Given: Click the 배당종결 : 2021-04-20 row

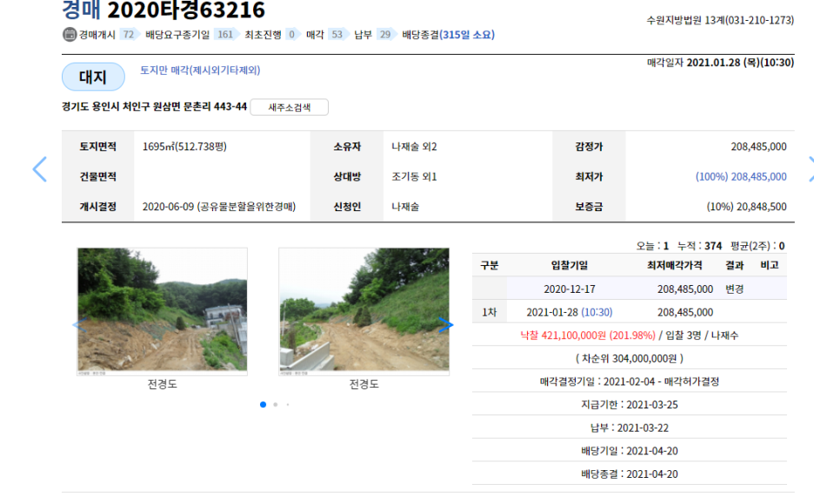Looking at the screenshot, I should (629, 474).
